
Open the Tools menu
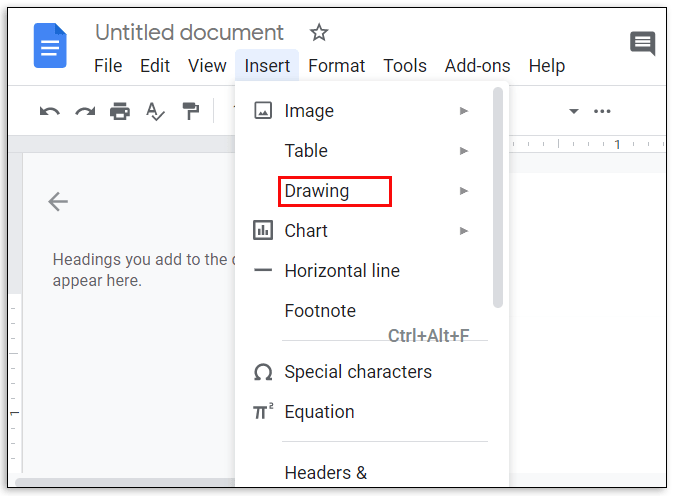pos(405,66)
